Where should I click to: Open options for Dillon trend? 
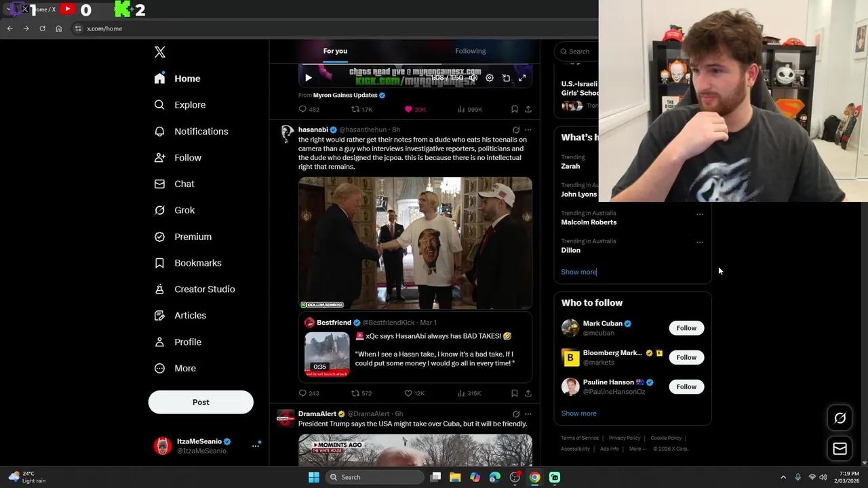pos(700,242)
